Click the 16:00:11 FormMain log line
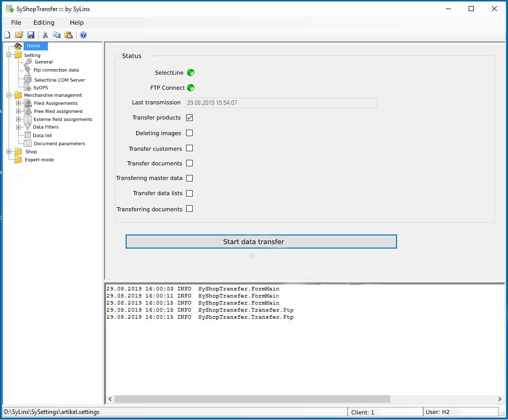This screenshot has width=508, height=420. (x=193, y=295)
